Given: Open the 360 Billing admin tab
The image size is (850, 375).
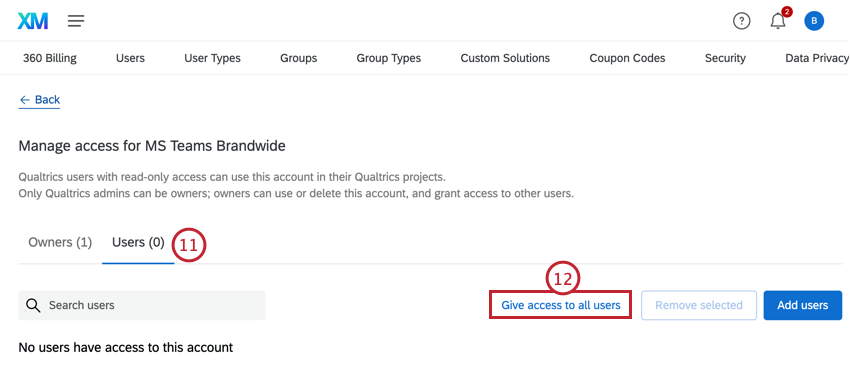Looking at the screenshot, I should 50,58.
